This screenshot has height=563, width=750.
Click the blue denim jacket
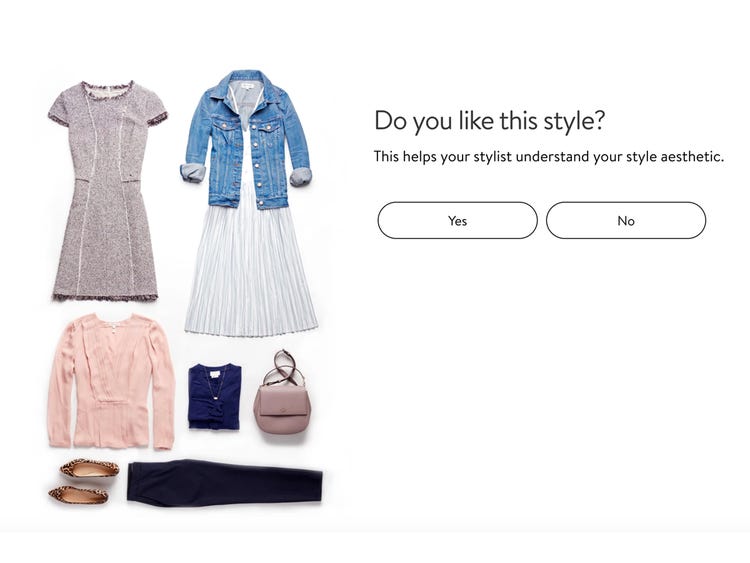[246, 140]
